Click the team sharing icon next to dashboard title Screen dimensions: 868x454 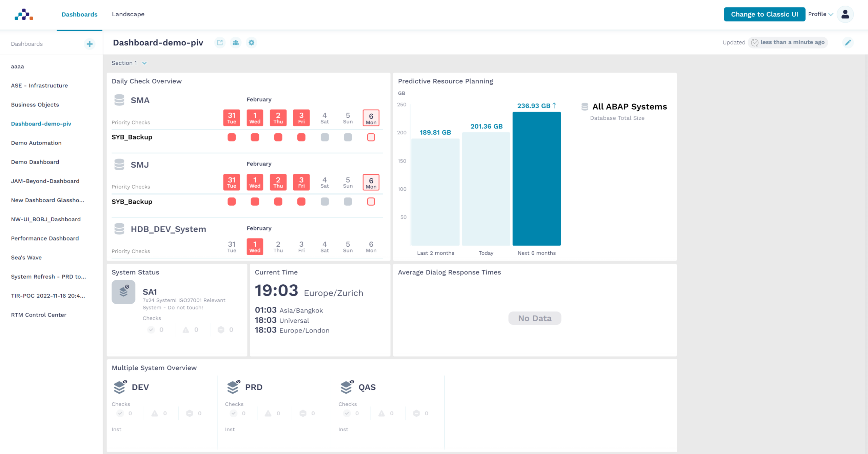point(236,42)
